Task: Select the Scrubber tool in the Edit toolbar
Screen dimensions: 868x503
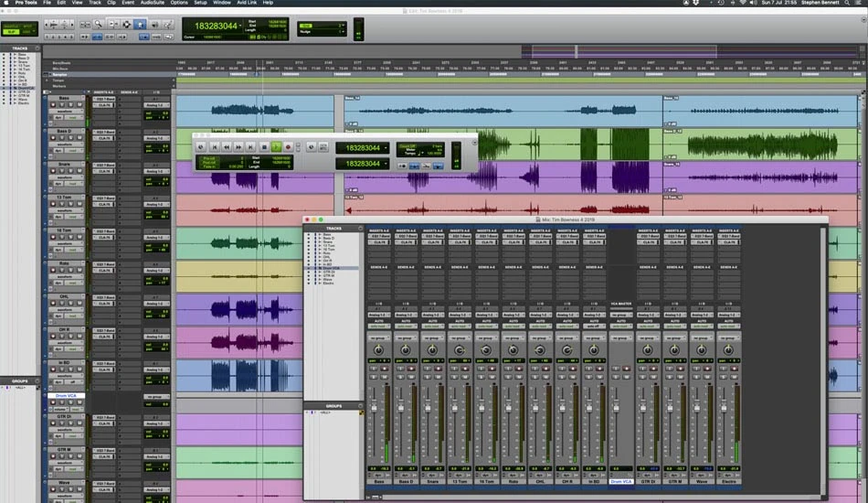Action: click(153, 24)
